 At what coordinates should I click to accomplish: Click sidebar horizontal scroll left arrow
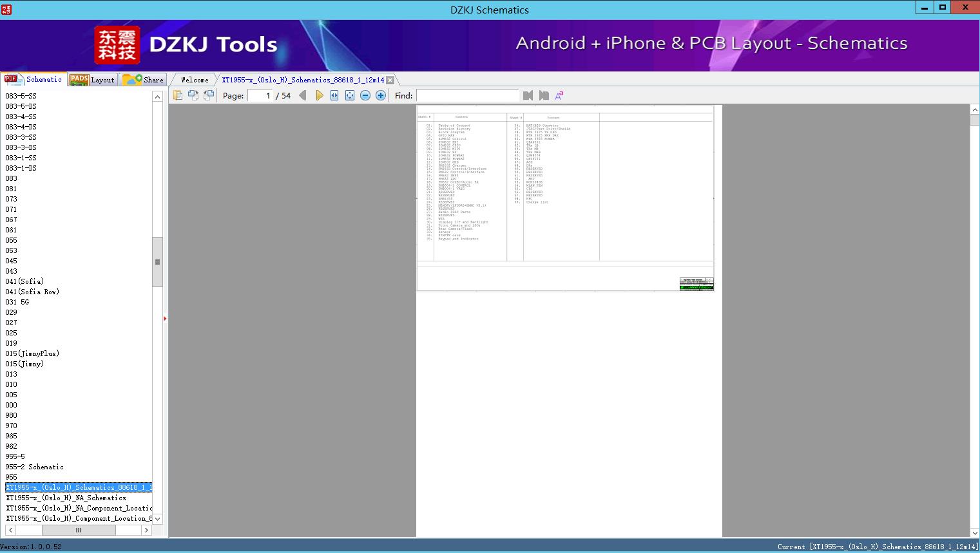(x=10, y=530)
